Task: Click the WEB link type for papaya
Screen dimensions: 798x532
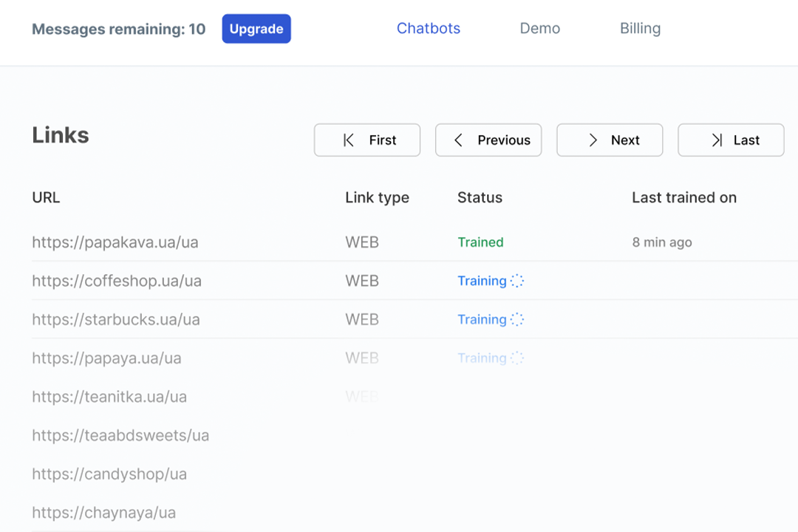Action: pos(362,358)
